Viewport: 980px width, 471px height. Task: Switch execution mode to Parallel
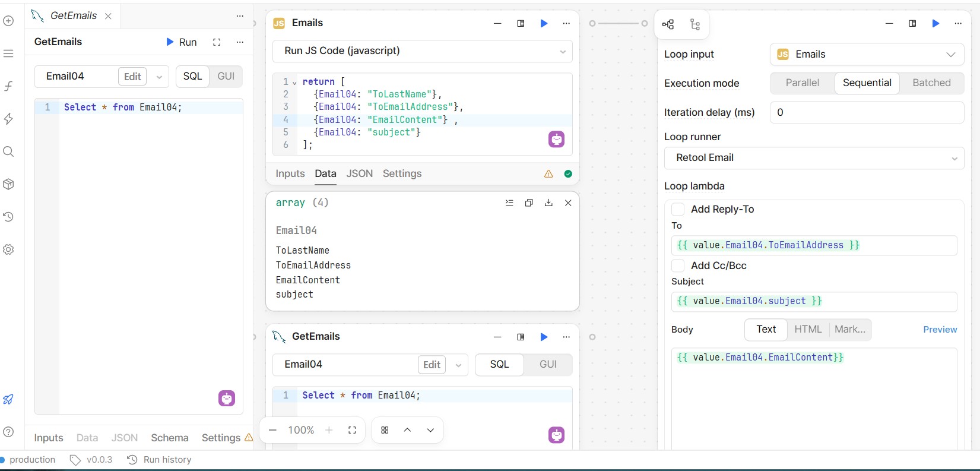pos(802,83)
